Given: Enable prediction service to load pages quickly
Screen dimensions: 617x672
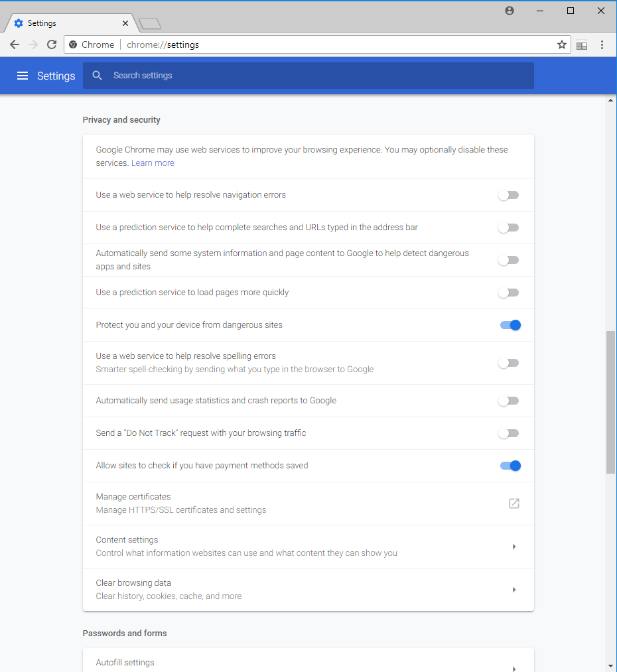Looking at the screenshot, I should pos(509,293).
